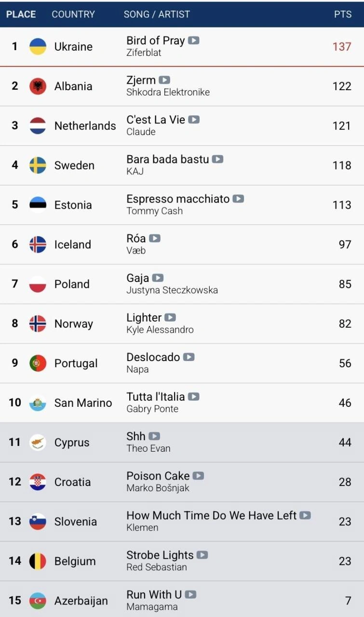Play the video for Bird of Pray

[193, 40]
